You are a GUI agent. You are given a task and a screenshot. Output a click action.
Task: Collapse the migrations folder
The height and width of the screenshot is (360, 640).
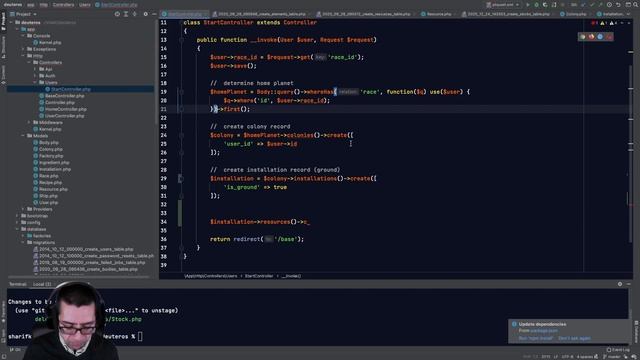[24, 242]
